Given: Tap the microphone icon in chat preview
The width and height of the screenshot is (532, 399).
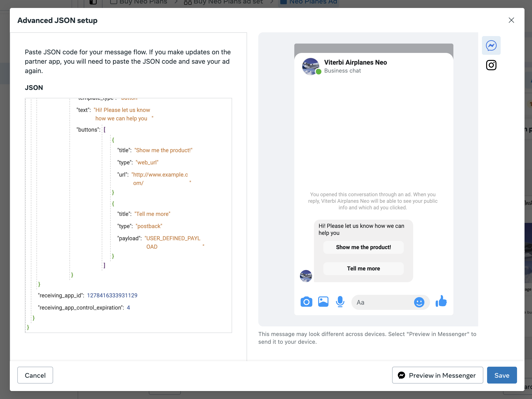Looking at the screenshot, I should [340, 302].
